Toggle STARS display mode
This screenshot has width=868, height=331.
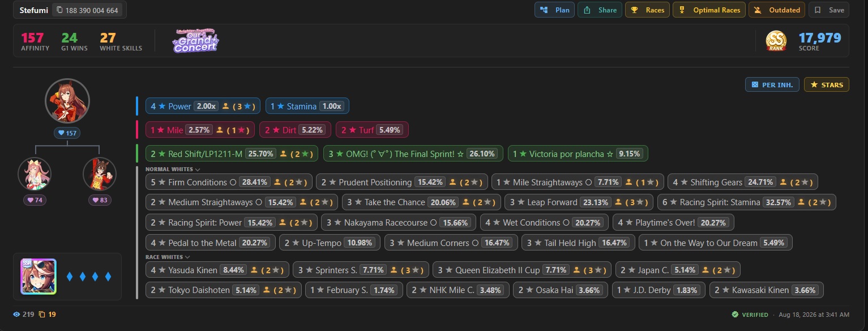click(x=826, y=85)
